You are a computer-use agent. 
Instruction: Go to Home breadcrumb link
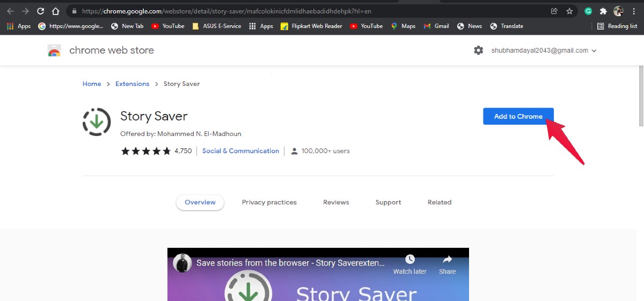pos(92,84)
